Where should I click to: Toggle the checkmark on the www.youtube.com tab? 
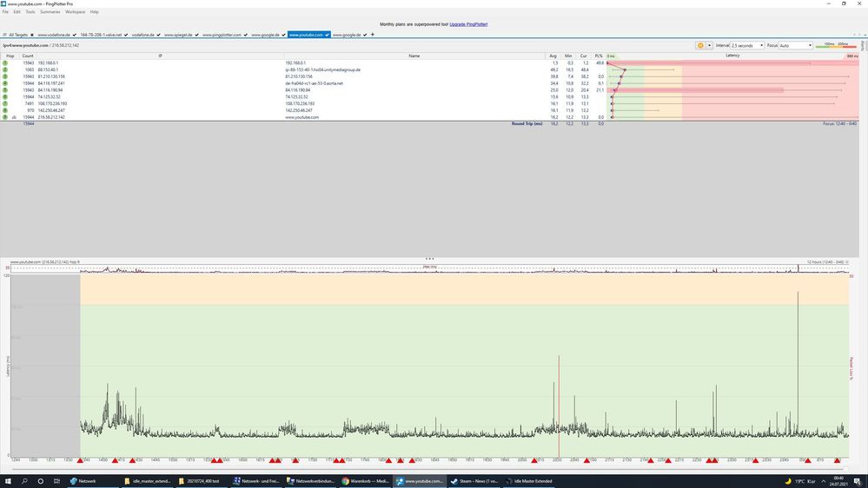tap(328, 35)
